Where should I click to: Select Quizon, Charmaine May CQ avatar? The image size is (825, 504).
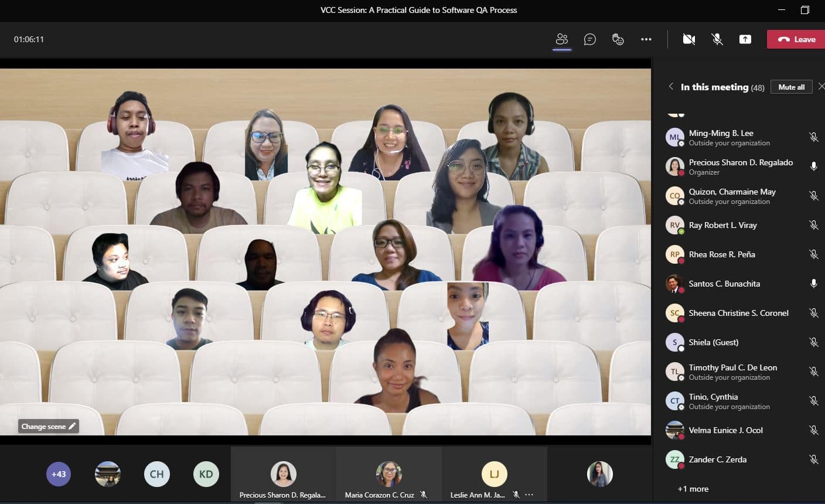[x=675, y=196]
